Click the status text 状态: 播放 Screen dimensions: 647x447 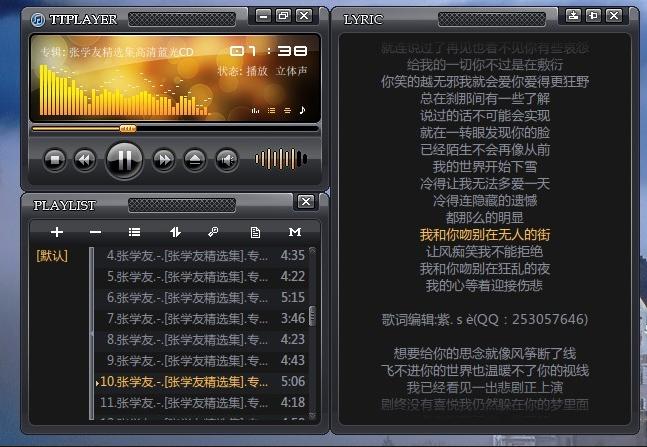click(x=243, y=71)
